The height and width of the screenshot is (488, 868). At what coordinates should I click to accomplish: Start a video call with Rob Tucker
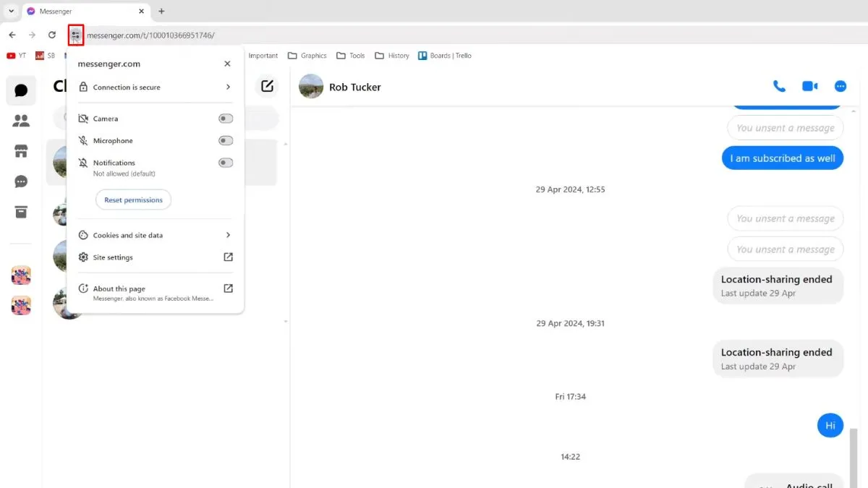click(x=809, y=85)
